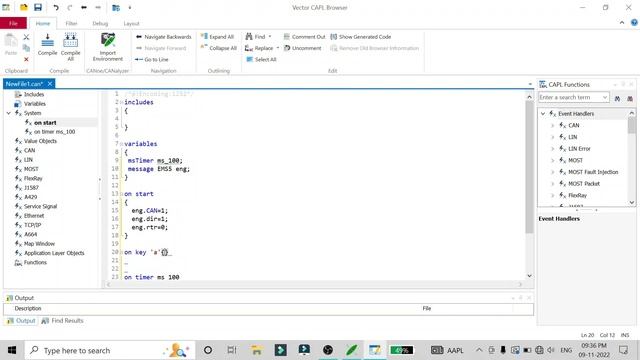Click in CAPL Functions search field
The width and height of the screenshot is (640, 360).
(569, 98)
